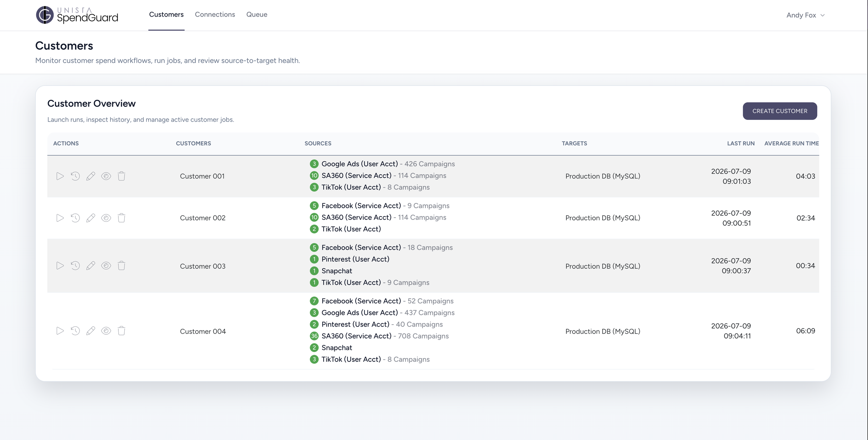Open the Queue tab
The width and height of the screenshot is (868, 440).
click(x=257, y=15)
